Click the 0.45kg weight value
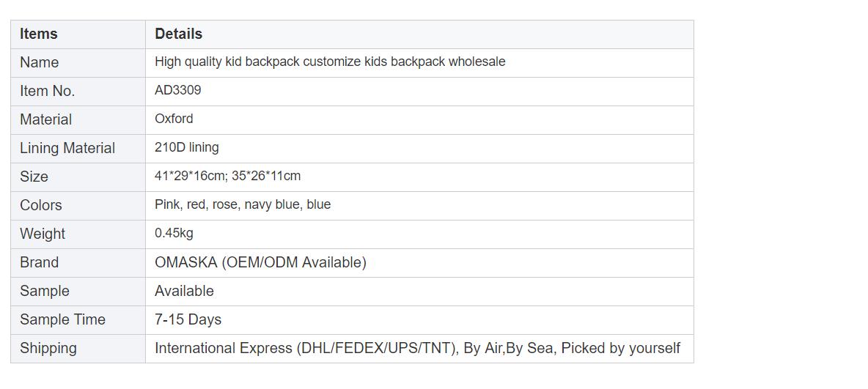 click(x=174, y=234)
